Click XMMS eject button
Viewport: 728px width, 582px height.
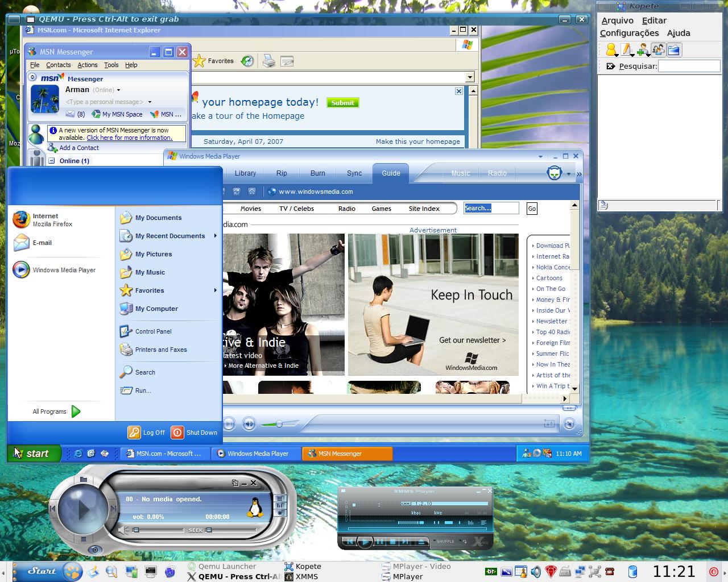pyautogui.click(x=421, y=542)
